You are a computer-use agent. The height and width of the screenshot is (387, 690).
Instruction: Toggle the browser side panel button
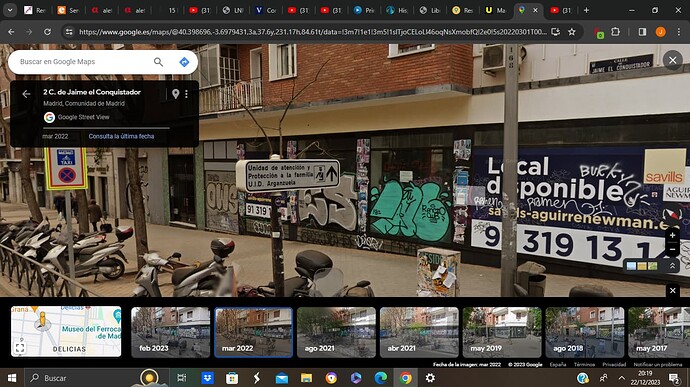pyautogui.click(x=642, y=32)
